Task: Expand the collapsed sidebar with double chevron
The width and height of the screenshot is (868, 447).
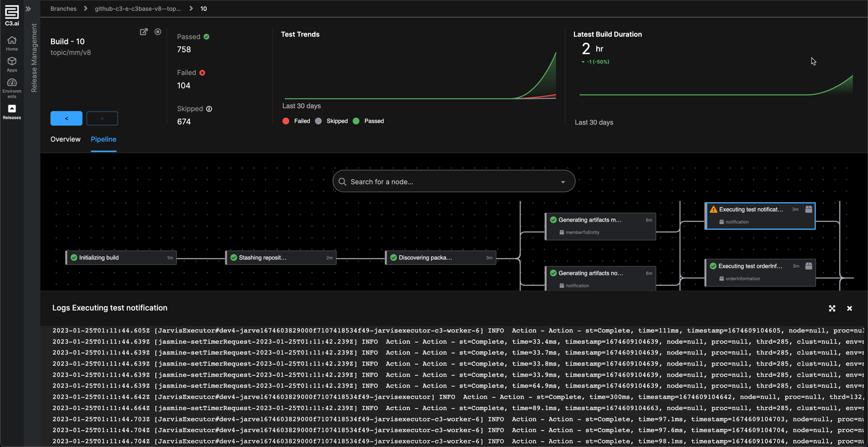Action: coord(28,9)
